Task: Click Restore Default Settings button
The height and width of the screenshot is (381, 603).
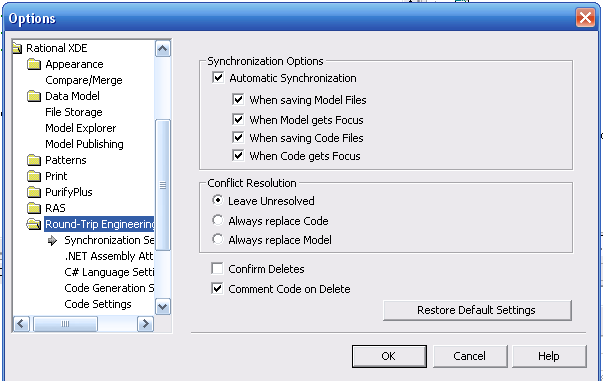Action: (x=477, y=310)
